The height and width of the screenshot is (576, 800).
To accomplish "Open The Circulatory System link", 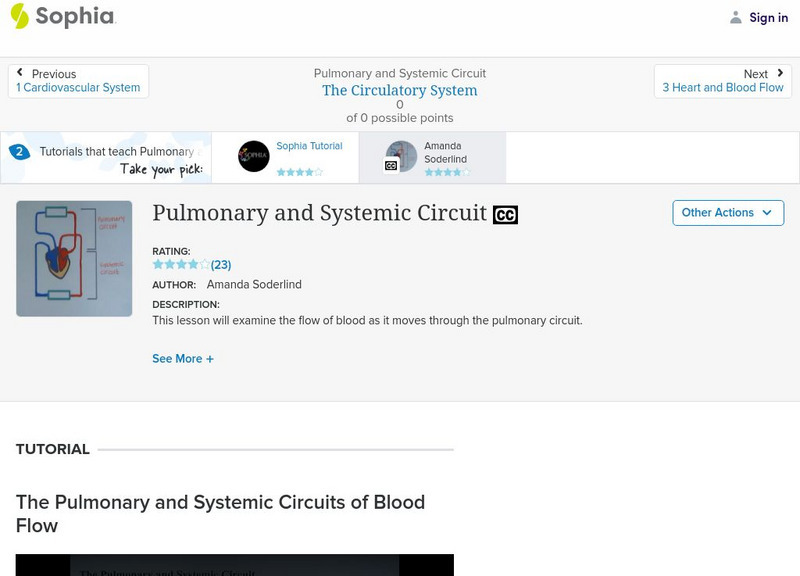I will 399,90.
